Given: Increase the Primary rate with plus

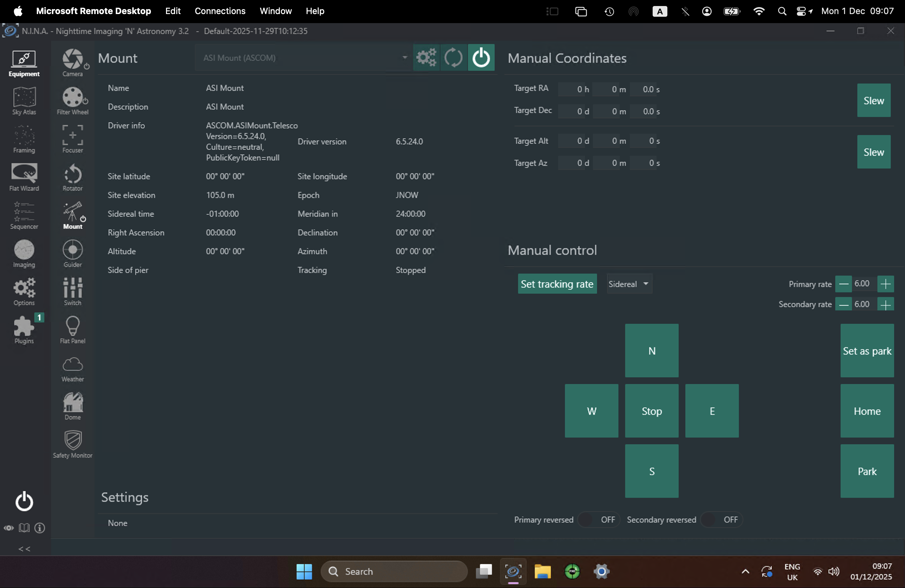Looking at the screenshot, I should click(885, 284).
